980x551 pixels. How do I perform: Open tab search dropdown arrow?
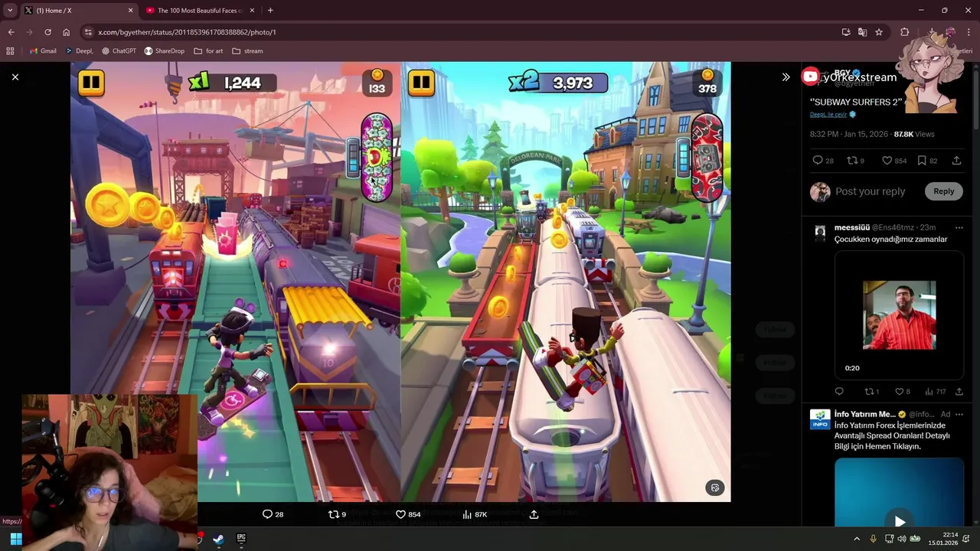click(10, 11)
